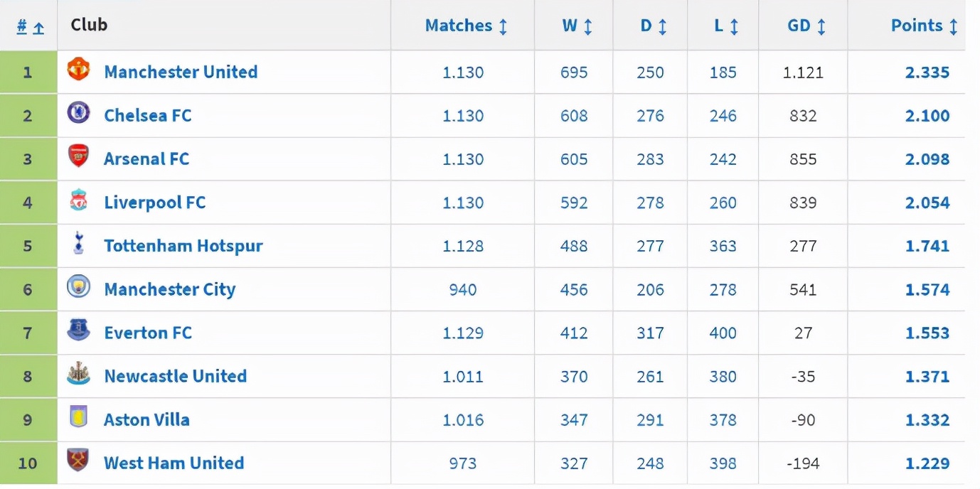Screen dimensions: 980x489
Task: Sort table by Points column
Action: point(925,26)
